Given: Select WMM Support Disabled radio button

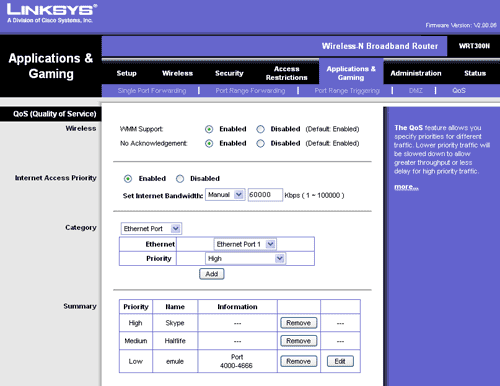Looking at the screenshot, I should click(260, 129).
